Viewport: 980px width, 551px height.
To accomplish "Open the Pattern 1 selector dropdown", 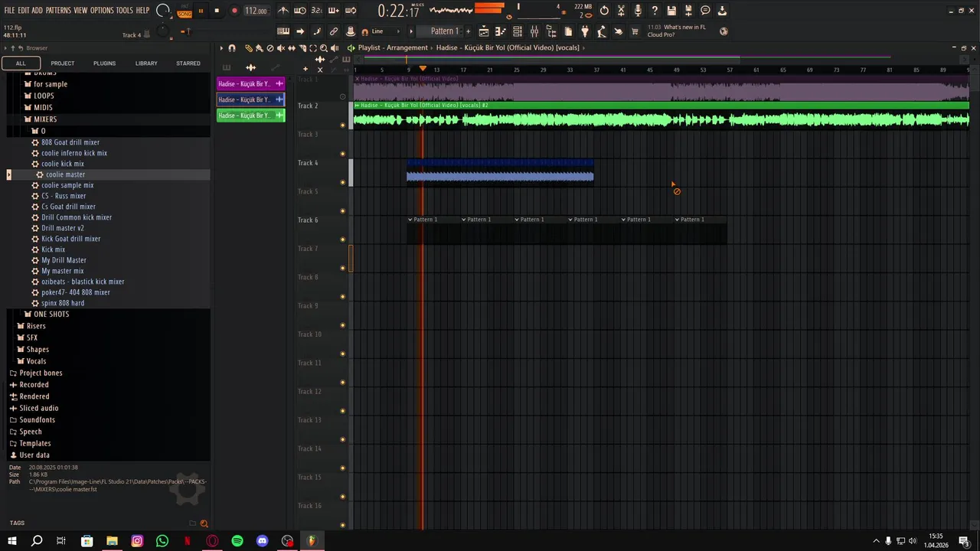I will [445, 31].
